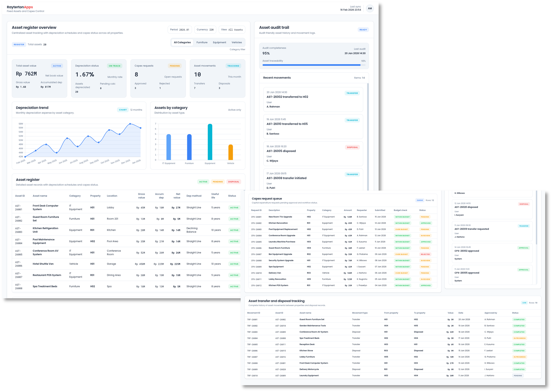
Task: Click the REGISTER badge near Total assets
Action: click(x=19, y=45)
